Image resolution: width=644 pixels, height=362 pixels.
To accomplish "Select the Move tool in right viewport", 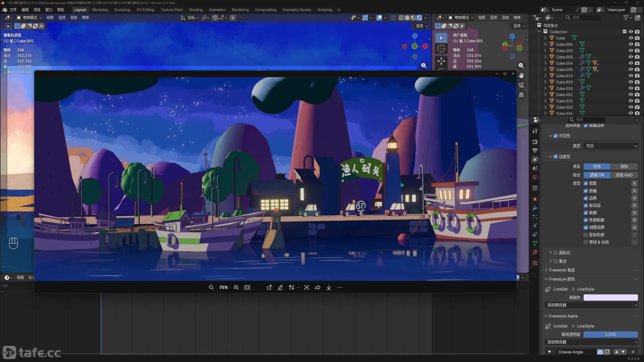I will tap(441, 61).
